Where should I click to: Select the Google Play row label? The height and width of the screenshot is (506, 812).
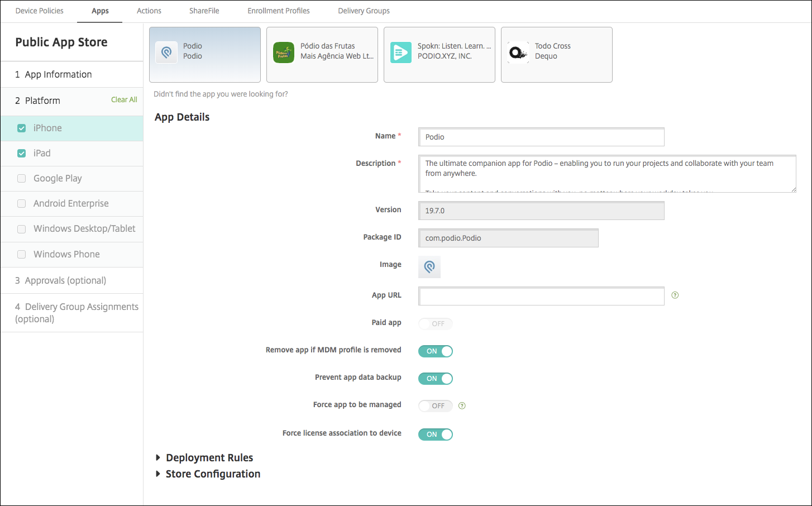[x=58, y=179]
